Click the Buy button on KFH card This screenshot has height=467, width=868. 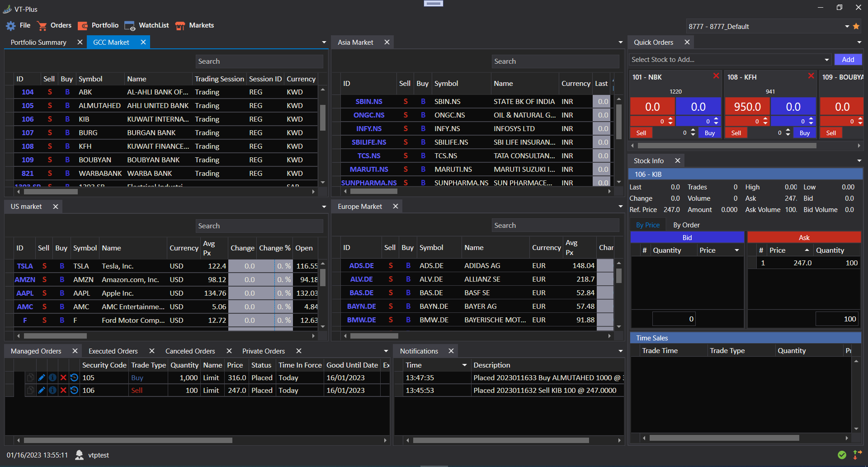(x=805, y=133)
